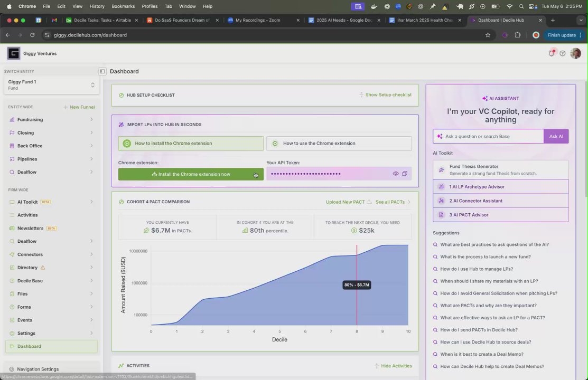This screenshot has height=380, width=588.
Task: Open the Apple menu
Action: pyautogui.click(x=9, y=6)
